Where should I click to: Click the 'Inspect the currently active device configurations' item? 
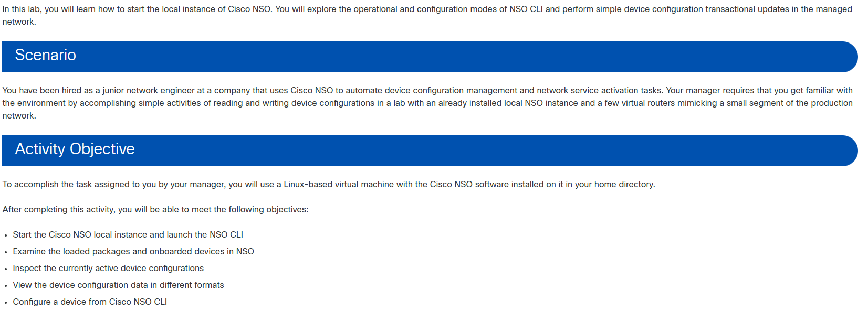[108, 268]
